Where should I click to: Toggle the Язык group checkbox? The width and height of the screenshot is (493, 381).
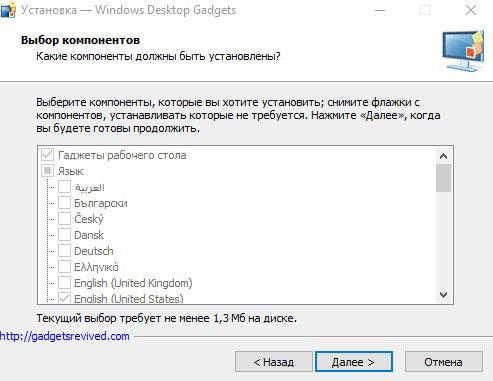click(x=47, y=171)
